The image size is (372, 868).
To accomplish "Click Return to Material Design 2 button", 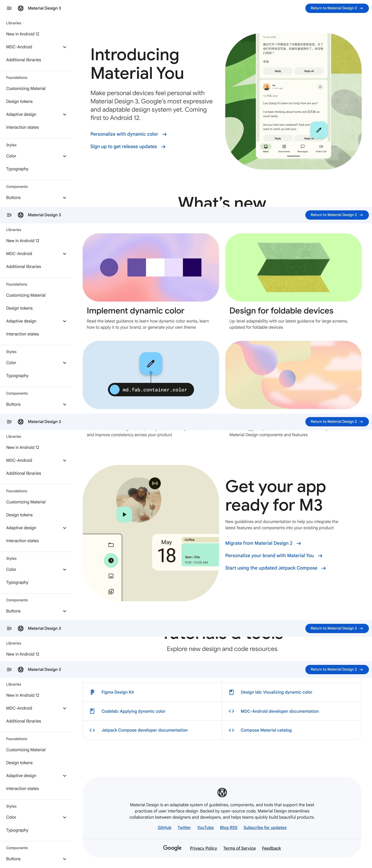I will coord(337,8).
